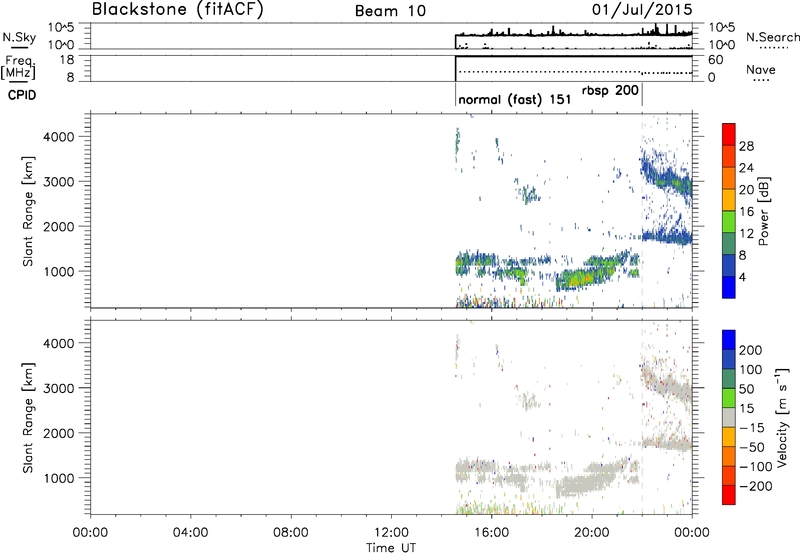The image size is (800, 554).
Task: Click the '20:00' time tick label
Action: click(x=591, y=533)
